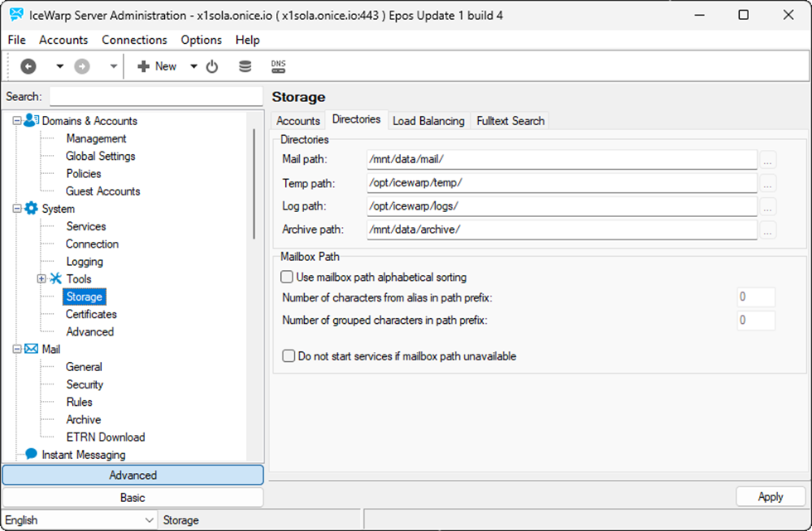Switch to the Fulltext Search tab
Image resolution: width=812 pixels, height=531 pixels.
click(x=510, y=121)
